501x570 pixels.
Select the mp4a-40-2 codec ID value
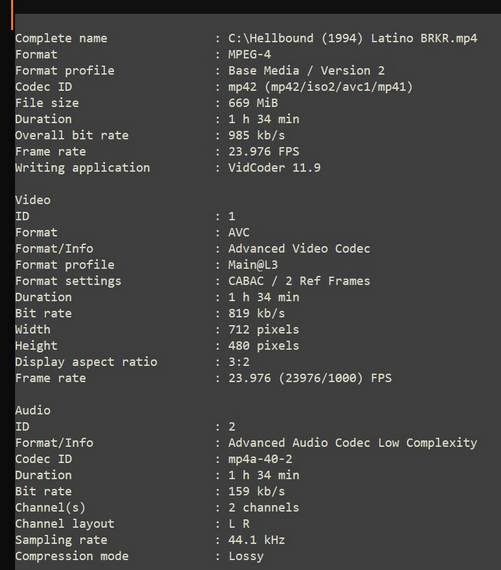pos(260,459)
